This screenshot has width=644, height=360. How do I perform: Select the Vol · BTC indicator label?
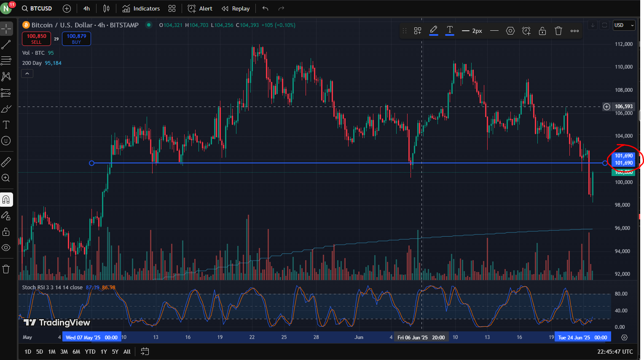[33, 53]
